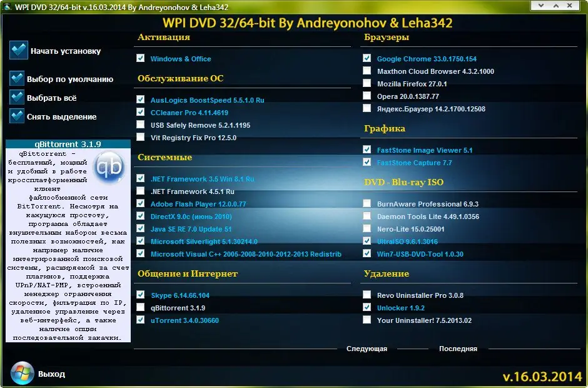Select Opera 20.0.1387.77 checkbox
Screen dimensions: 588x388
[x=367, y=96]
